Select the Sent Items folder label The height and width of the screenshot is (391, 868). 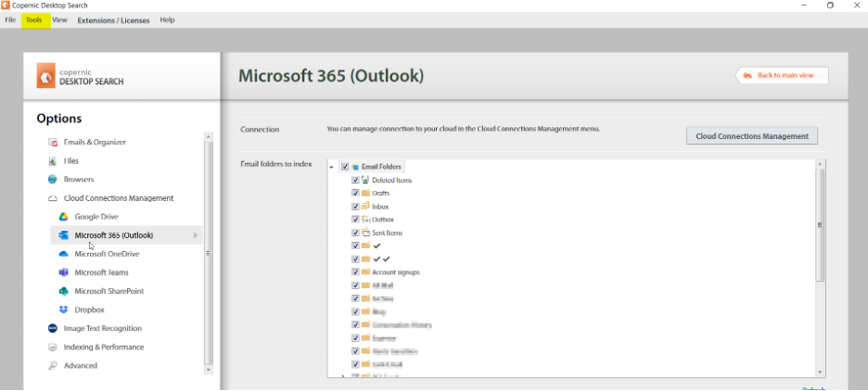pos(387,233)
